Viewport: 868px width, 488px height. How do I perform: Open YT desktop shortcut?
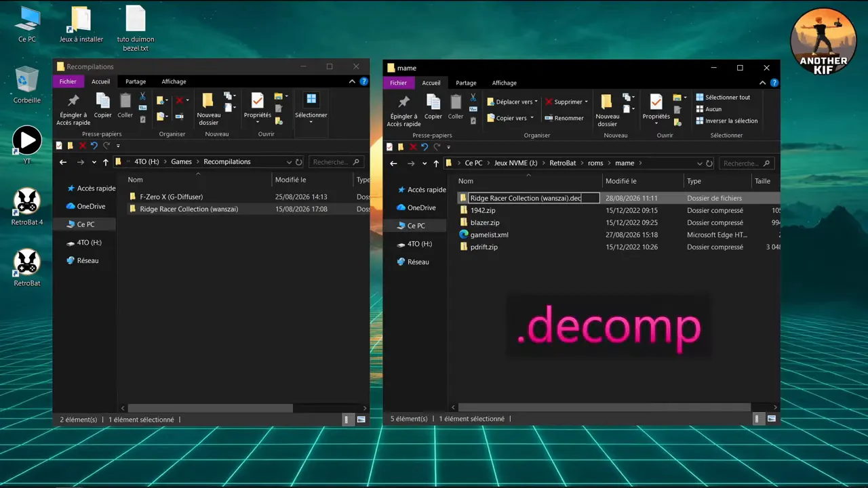click(x=27, y=145)
